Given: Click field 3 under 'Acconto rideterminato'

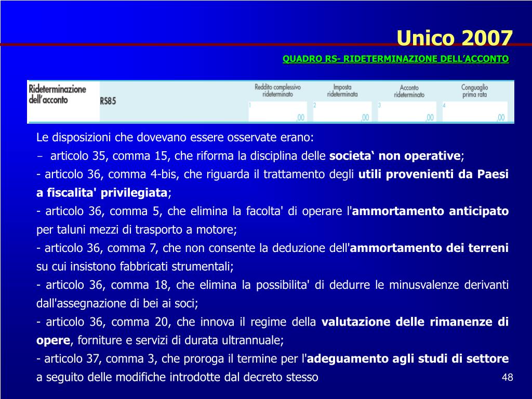Looking at the screenshot, I should [x=406, y=111].
